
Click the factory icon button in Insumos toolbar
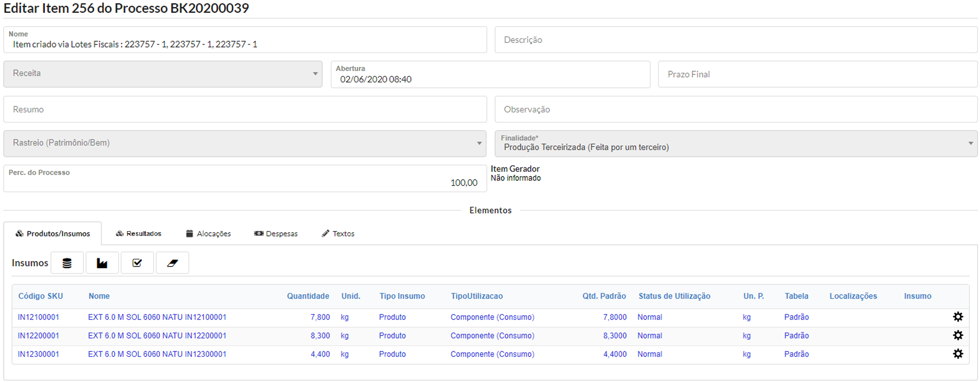point(102,263)
